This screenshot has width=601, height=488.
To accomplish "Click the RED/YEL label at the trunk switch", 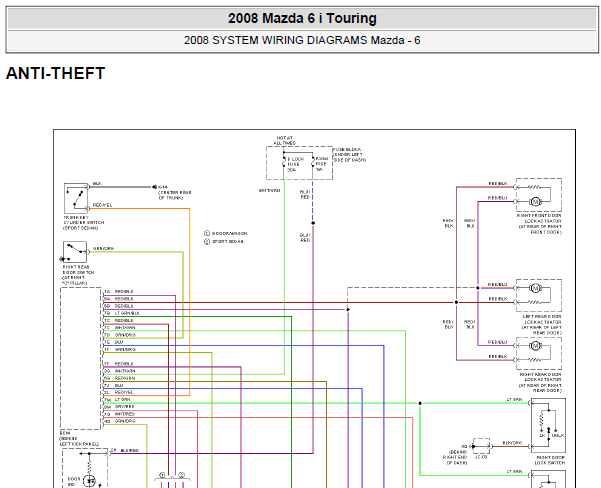I will coord(102,205).
